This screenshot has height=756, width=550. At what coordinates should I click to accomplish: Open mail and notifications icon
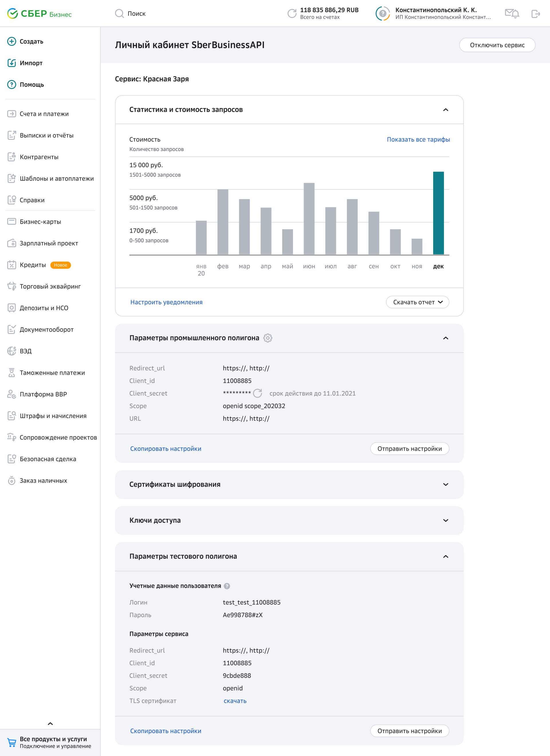[512, 14]
